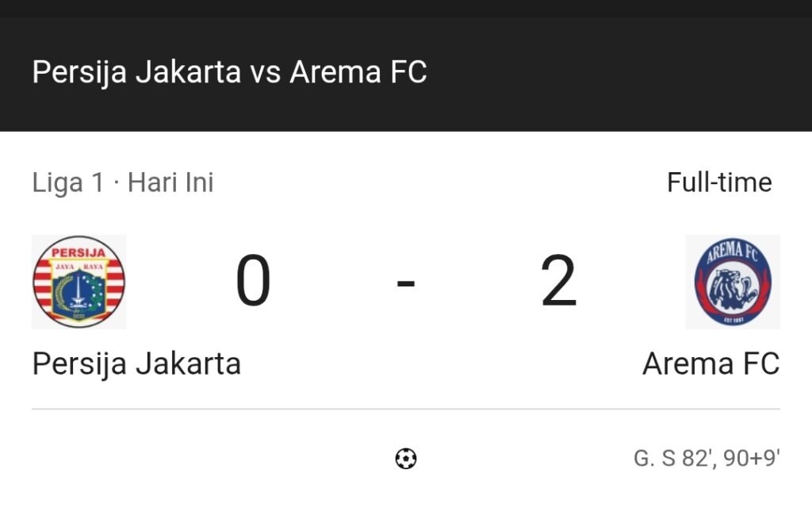Click the dark title banner at top
Viewport: 812px width, 515px height.
coord(406,63)
